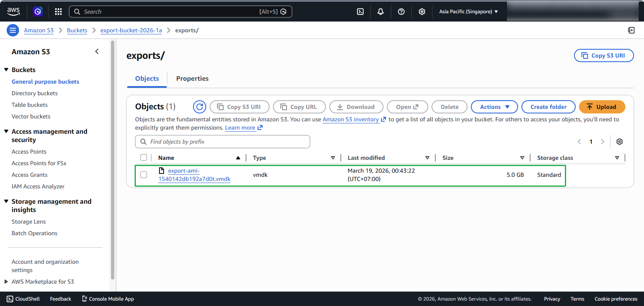Go to next page arrow
Viewport: 644px width, 306px height.
(x=603, y=142)
